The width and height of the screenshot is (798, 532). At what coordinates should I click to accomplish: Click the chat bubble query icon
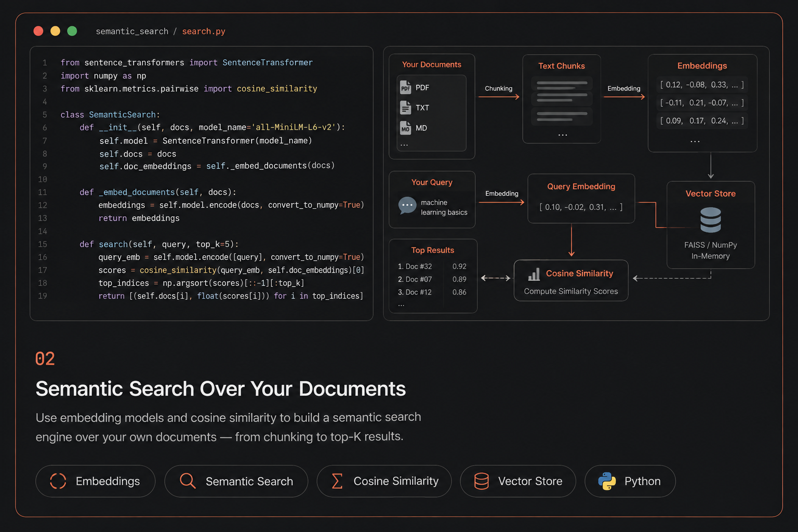point(407,206)
